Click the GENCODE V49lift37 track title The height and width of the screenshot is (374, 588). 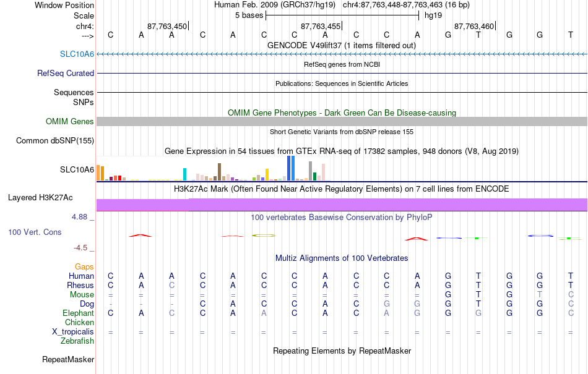pyautogui.click(x=342, y=45)
